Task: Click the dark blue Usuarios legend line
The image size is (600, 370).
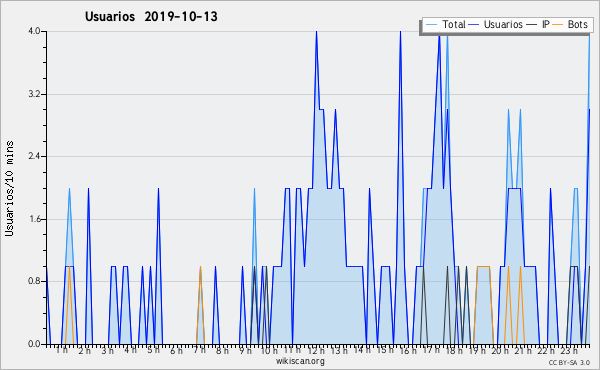Action: [474, 25]
